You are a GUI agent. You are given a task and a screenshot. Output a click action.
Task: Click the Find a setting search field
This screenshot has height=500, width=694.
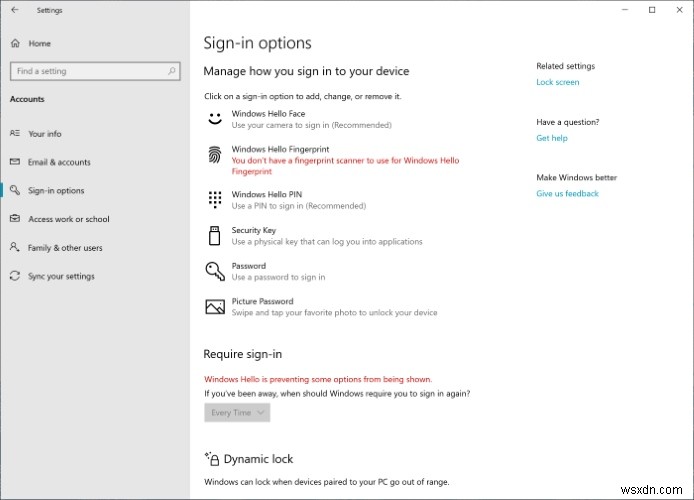(x=95, y=71)
